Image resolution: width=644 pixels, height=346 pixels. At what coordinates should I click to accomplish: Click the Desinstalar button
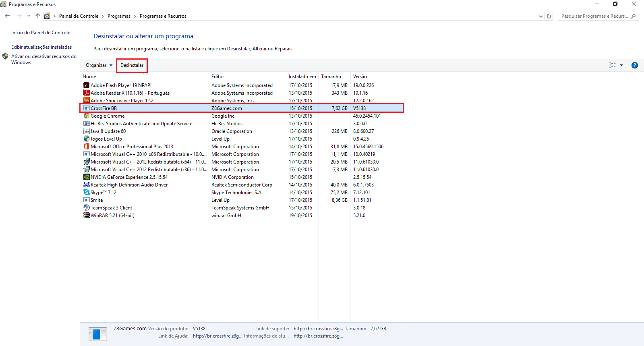[132, 65]
